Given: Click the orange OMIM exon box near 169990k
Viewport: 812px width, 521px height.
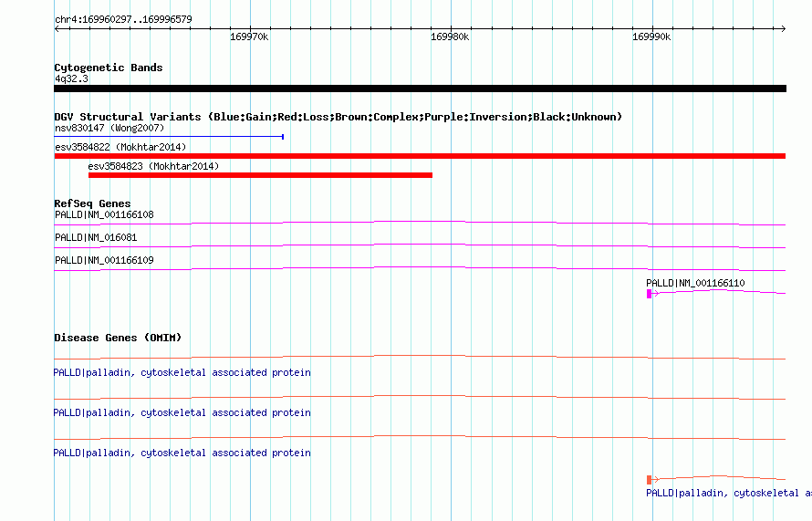Looking at the screenshot, I should coord(649,480).
